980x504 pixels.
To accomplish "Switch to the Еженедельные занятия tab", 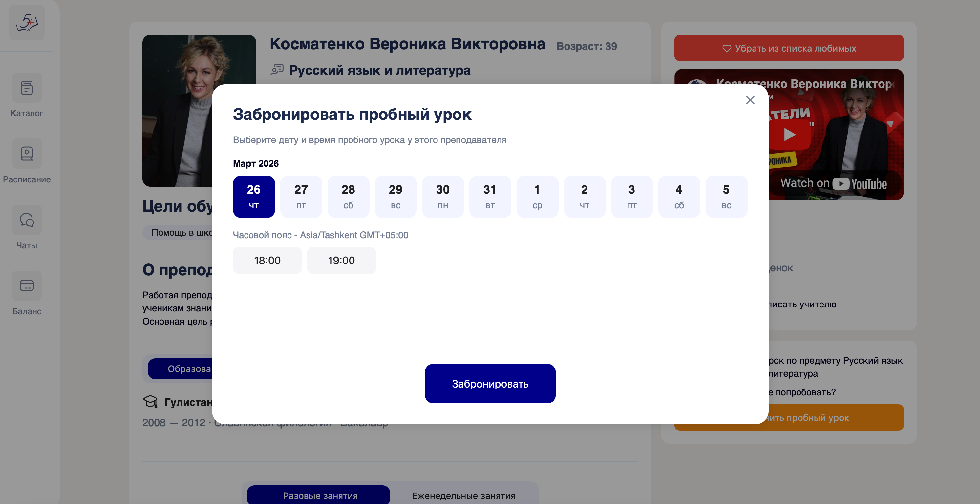I will coord(463,495).
